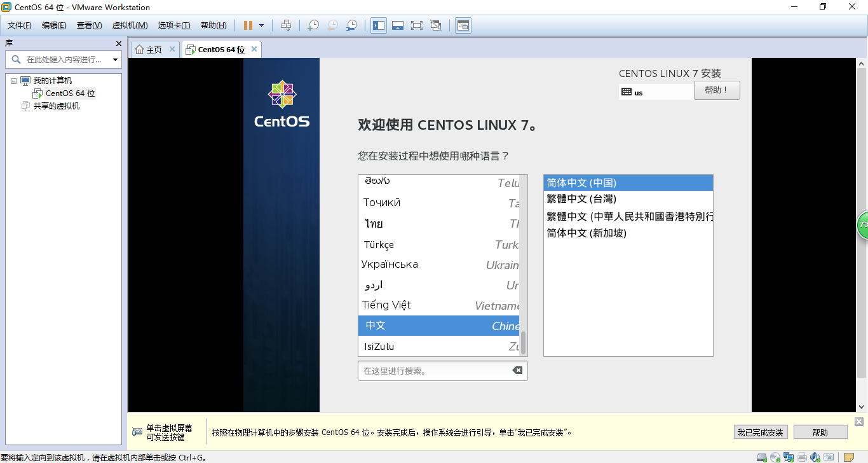Click the 帮助 button in the install hint bar
The image size is (868, 463).
[x=820, y=432]
